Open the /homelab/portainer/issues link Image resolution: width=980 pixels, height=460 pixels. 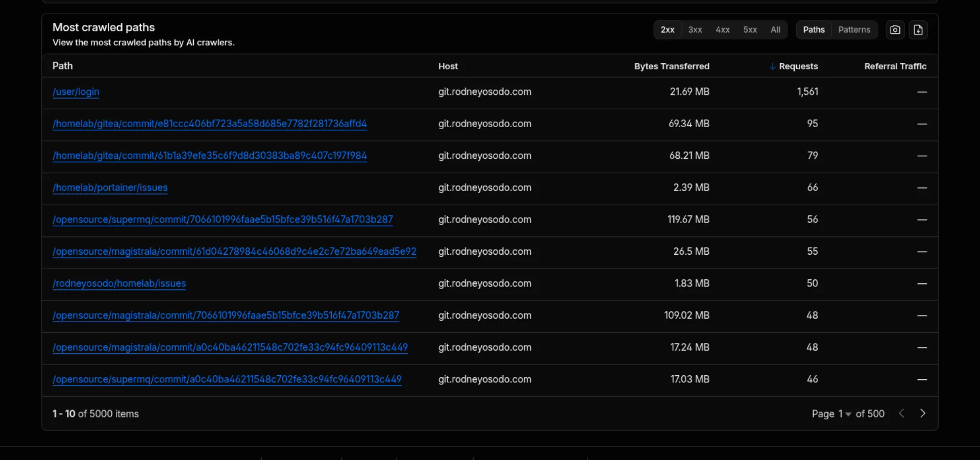tap(110, 187)
